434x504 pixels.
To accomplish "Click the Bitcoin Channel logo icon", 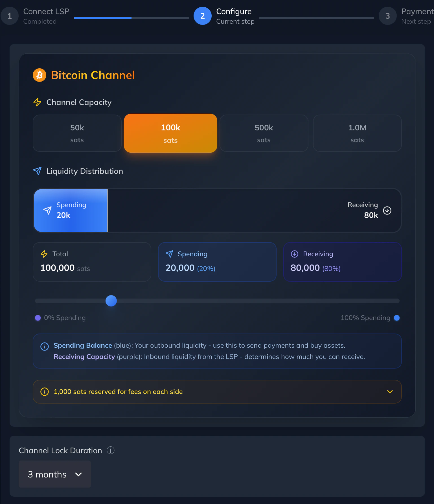I will click(39, 75).
